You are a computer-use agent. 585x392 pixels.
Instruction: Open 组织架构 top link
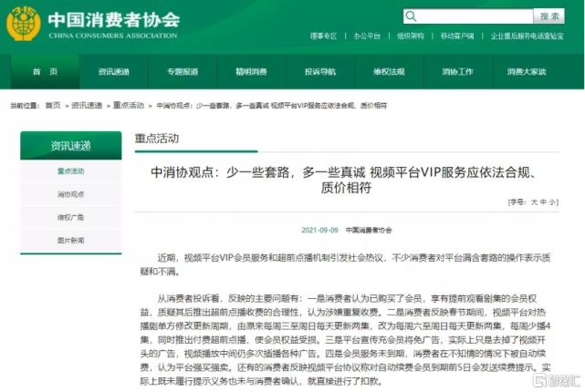pyautogui.click(x=411, y=36)
